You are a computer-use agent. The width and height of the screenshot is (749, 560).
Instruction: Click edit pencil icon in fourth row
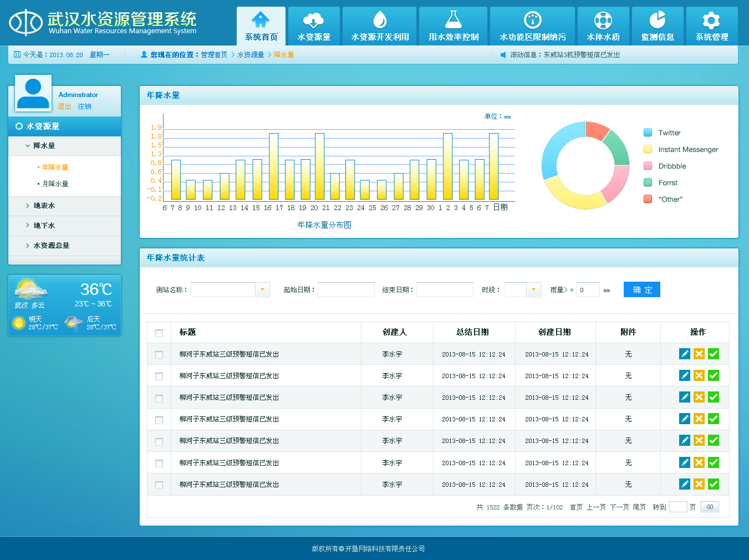[x=685, y=419]
